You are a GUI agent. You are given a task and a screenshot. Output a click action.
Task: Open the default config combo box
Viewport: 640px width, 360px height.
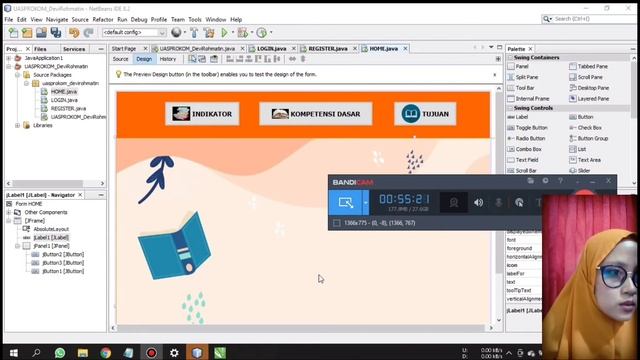click(x=134, y=32)
